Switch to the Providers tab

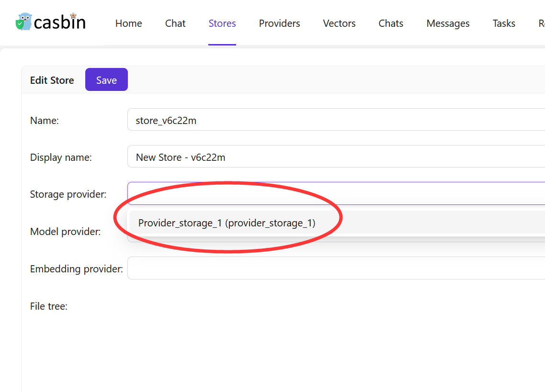tap(279, 23)
